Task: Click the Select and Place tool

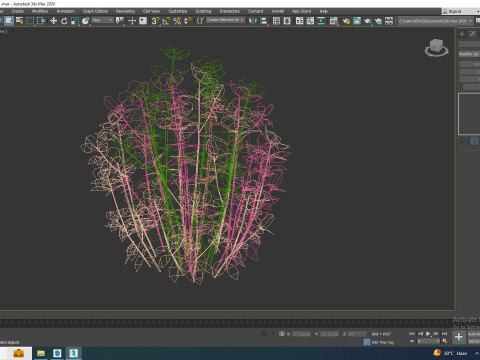Action: pos(86,21)
